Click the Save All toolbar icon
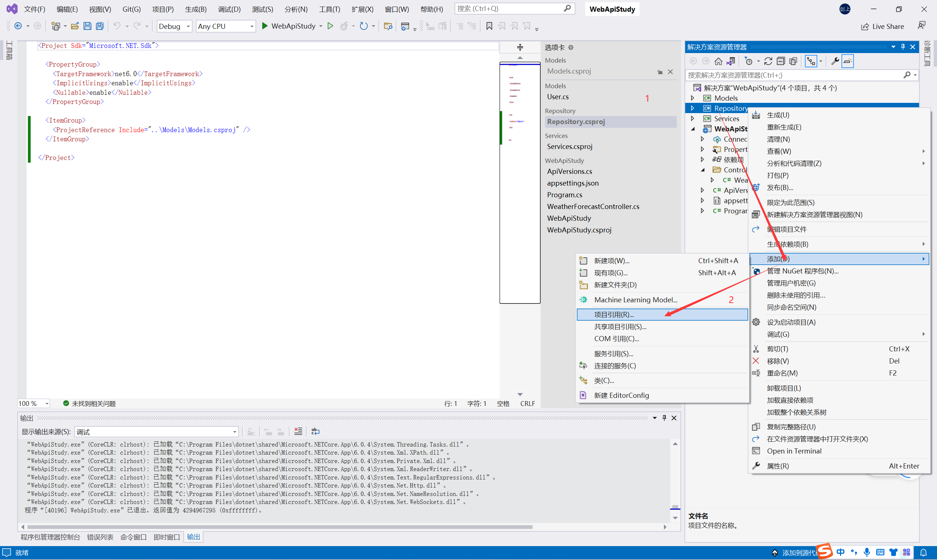The width and height of the screenshot is (937, 560). [100, 26]
